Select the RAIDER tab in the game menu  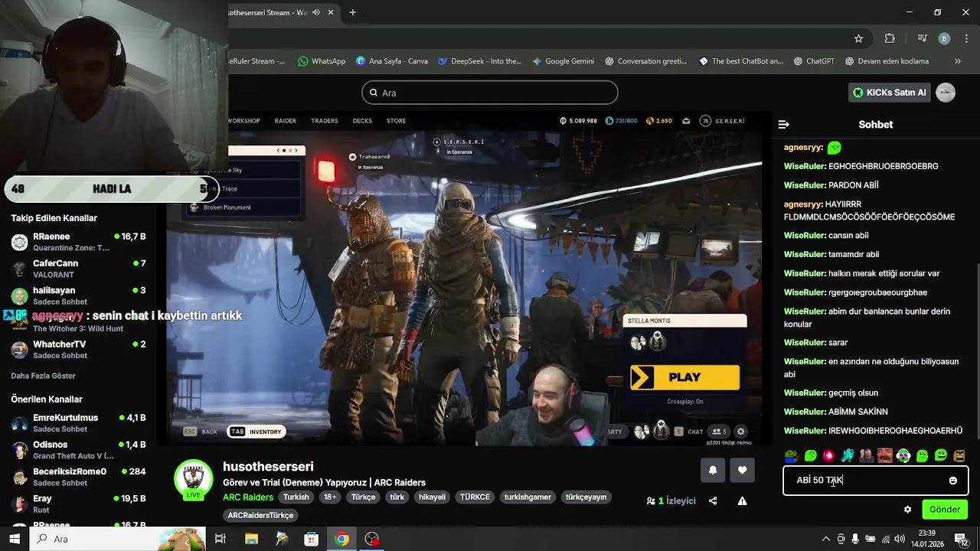click(286, 121)
